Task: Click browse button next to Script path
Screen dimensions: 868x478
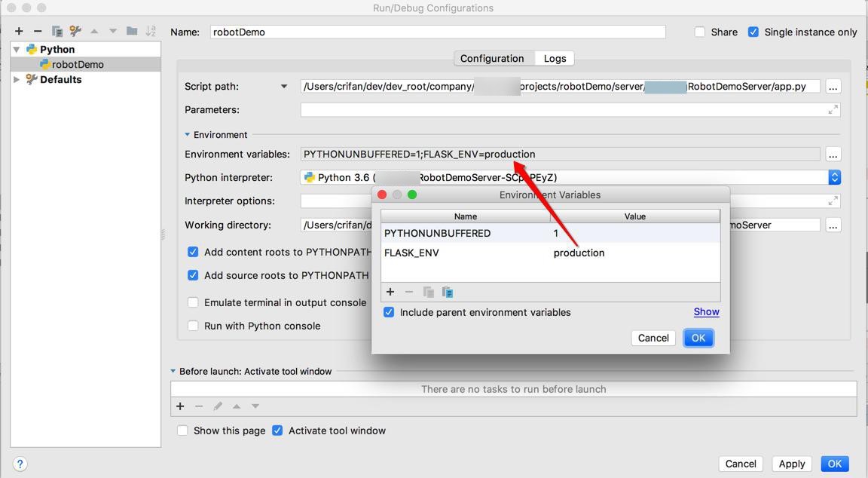Action: point(833,87)
